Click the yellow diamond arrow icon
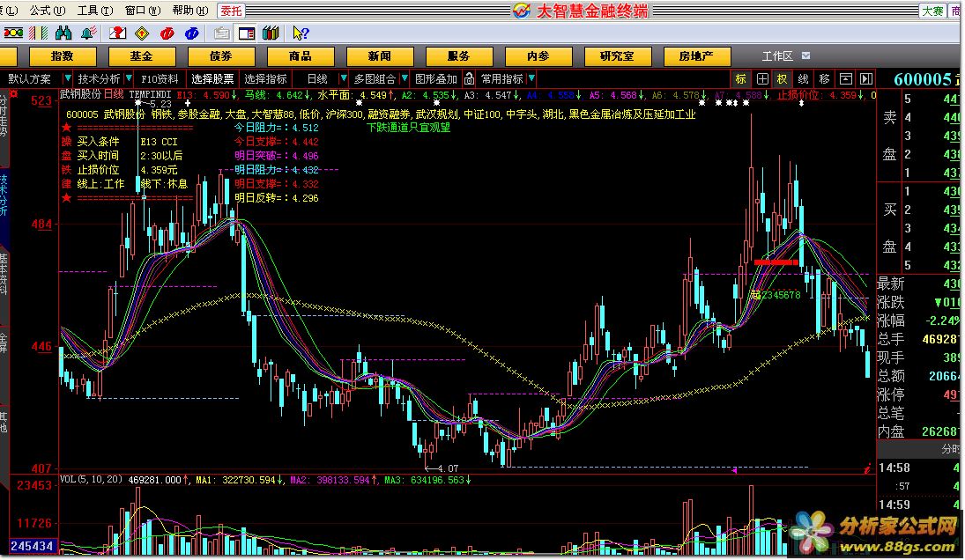The image size is (965, 560). pyautogui.click(x=142, y=33)
